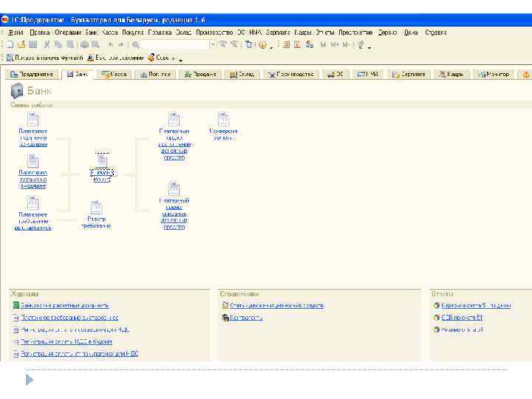Click the Open file toolbar icon
Viewport: 532px width, 399px height.
[x=21, y=44]
